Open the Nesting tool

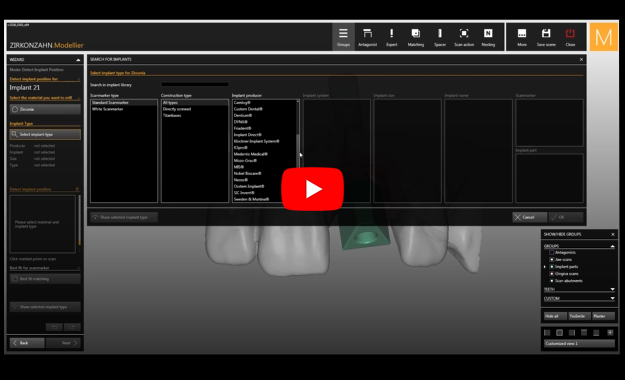[488, 37]
